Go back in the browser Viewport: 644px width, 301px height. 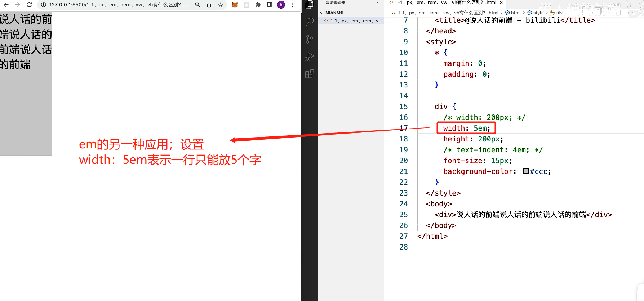click(x=6, y=5)
